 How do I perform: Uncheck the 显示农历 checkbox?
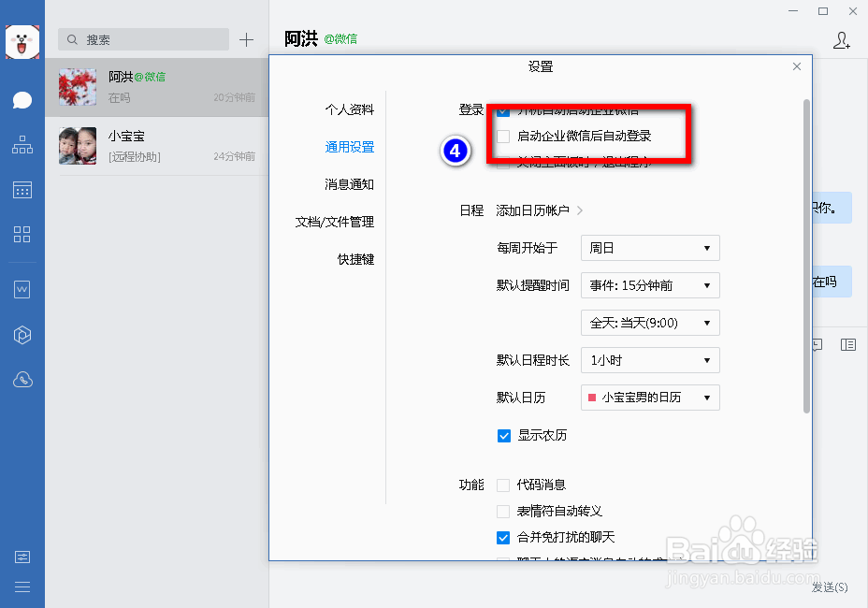[503, 435]
